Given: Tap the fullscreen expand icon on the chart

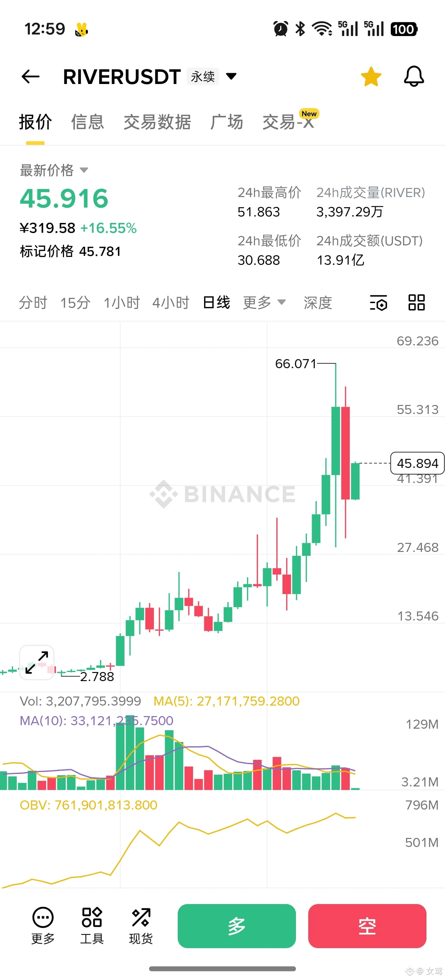Looking at the screenshot, I should point(37,662).
